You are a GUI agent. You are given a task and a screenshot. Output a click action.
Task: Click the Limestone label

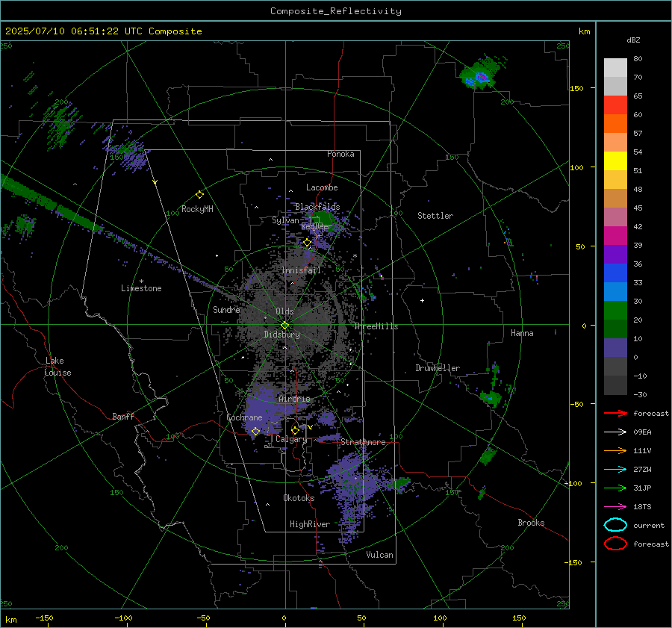pyautogui.click(x=141, y=288)
